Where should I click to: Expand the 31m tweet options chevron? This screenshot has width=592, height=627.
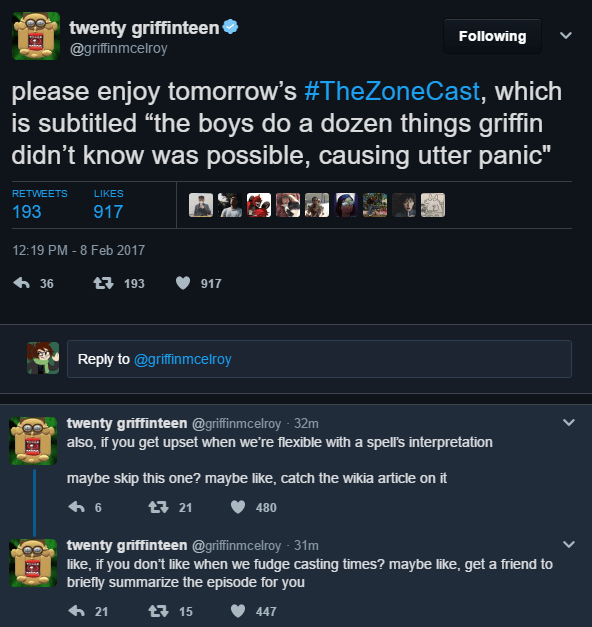pos(568,544)
